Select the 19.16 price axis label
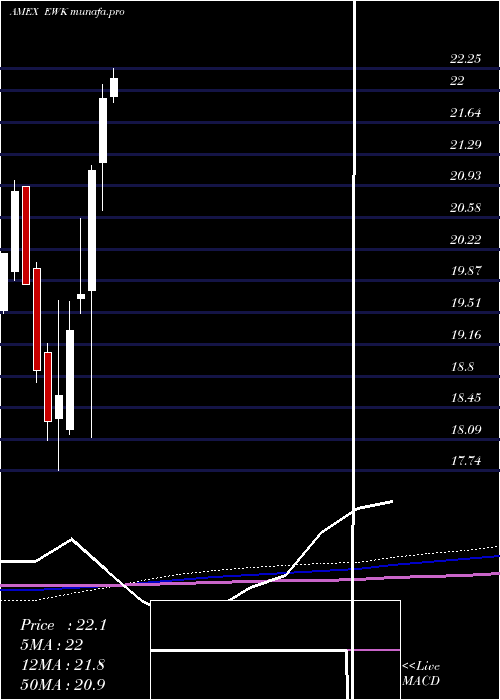The image size is (500, 700). [466, 334]
